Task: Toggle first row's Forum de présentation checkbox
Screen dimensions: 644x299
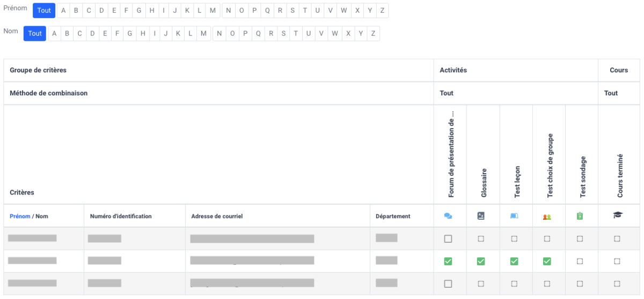Action: [448, 238]
